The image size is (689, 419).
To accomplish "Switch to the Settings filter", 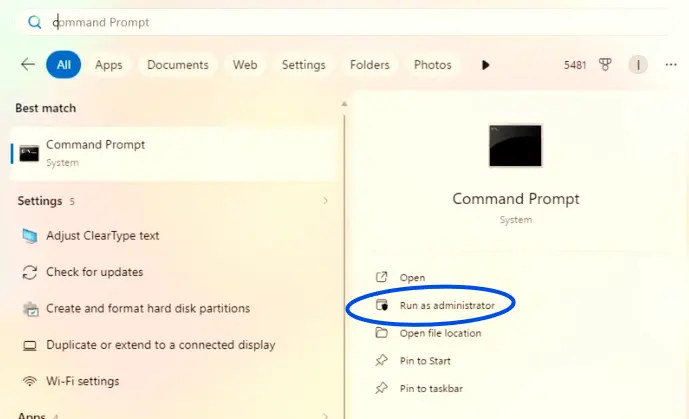I will (304, 65).
